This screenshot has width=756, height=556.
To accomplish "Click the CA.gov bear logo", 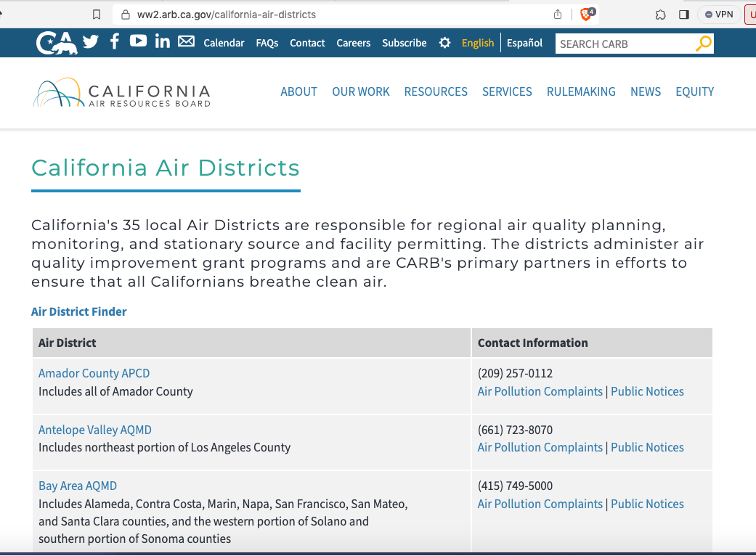I will pyautogui.click(x=57, y=43).
